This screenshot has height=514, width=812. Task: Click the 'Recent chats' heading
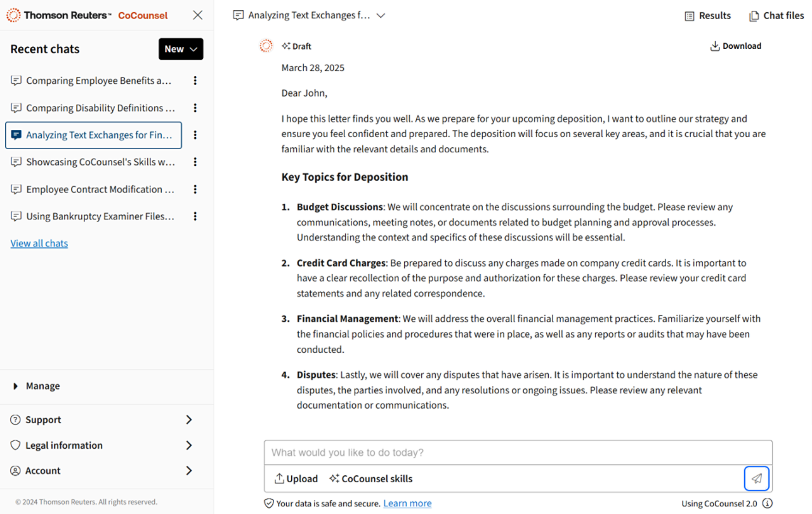tap(45, 49)
